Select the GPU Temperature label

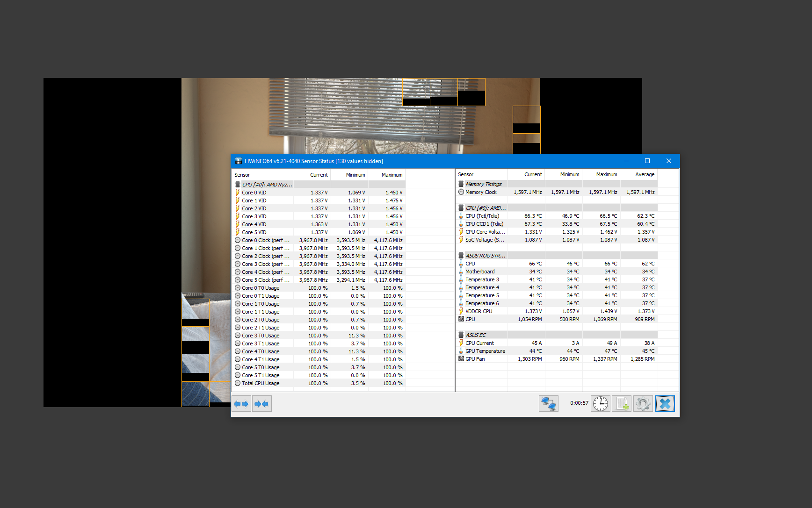coord(485,351)
